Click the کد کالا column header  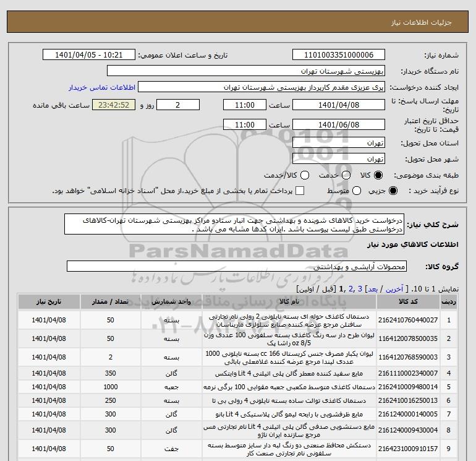point(408,302)
